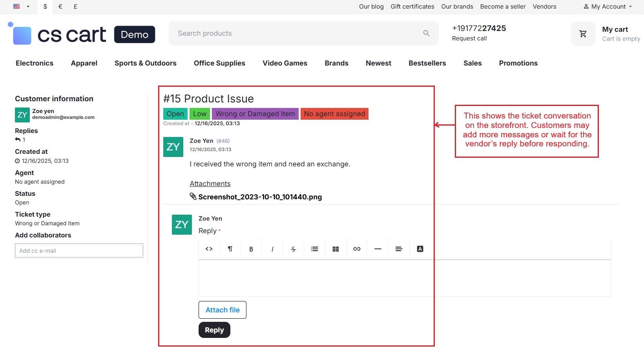Insert a table in reply editor
The image size is (644, 354).
(336, 249)
